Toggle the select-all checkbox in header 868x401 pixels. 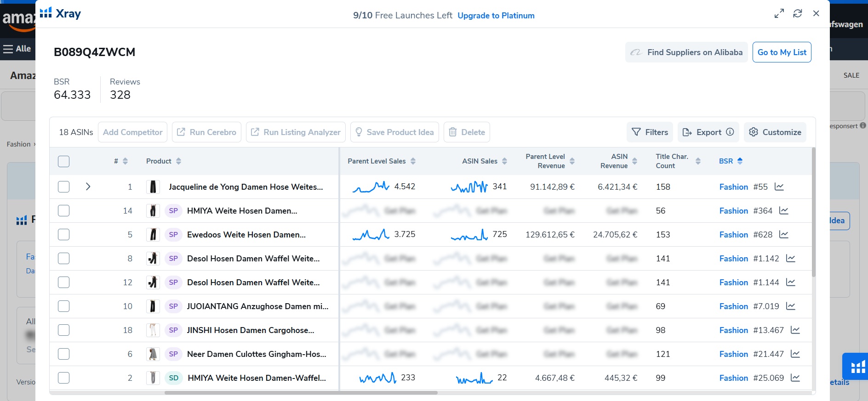click(x=64, y=161)
